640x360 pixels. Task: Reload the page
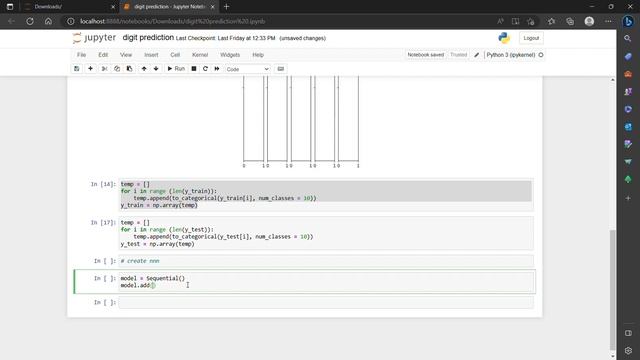click(30, 21)
